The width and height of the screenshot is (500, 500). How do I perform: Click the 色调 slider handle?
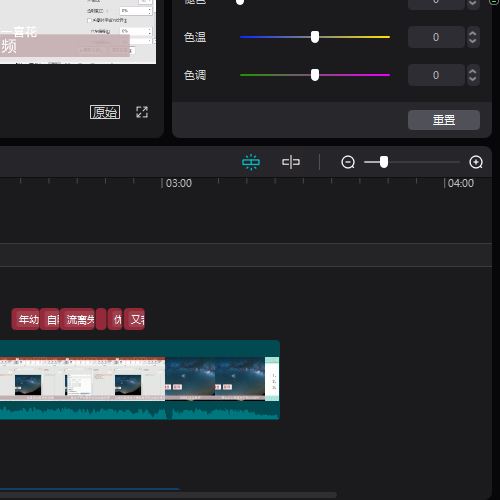pos(315,75)
